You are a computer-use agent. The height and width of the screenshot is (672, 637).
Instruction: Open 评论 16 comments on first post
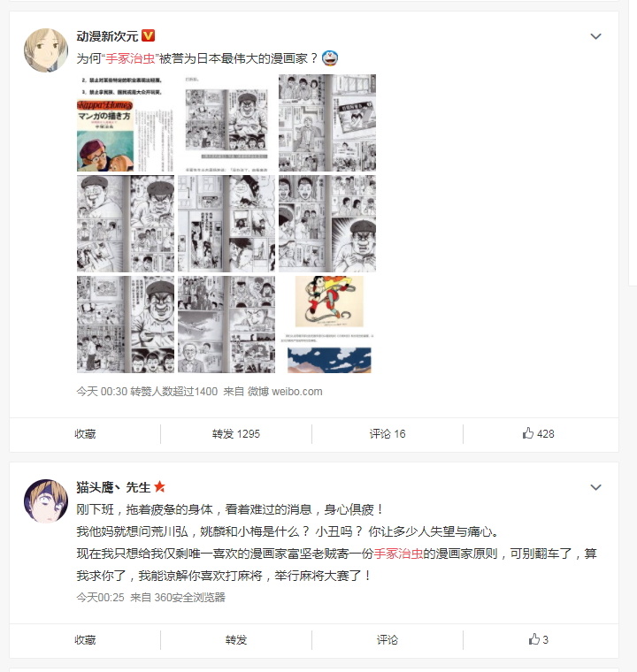(x=388, y=434)
